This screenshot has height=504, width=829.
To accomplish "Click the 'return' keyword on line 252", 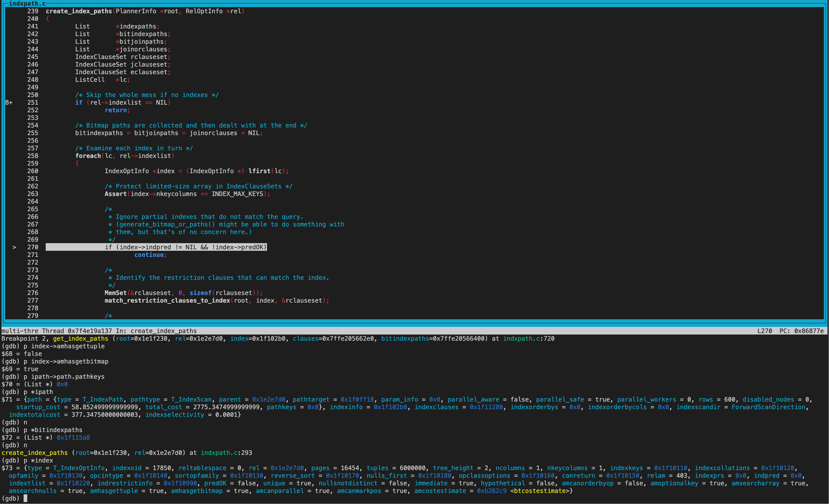I will pyautogui.click(x=115, y=110).
